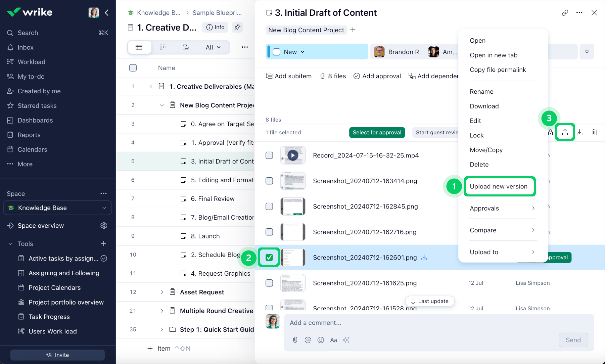
Task: Choose Upload new version from menu
Action: pos(499,186)
